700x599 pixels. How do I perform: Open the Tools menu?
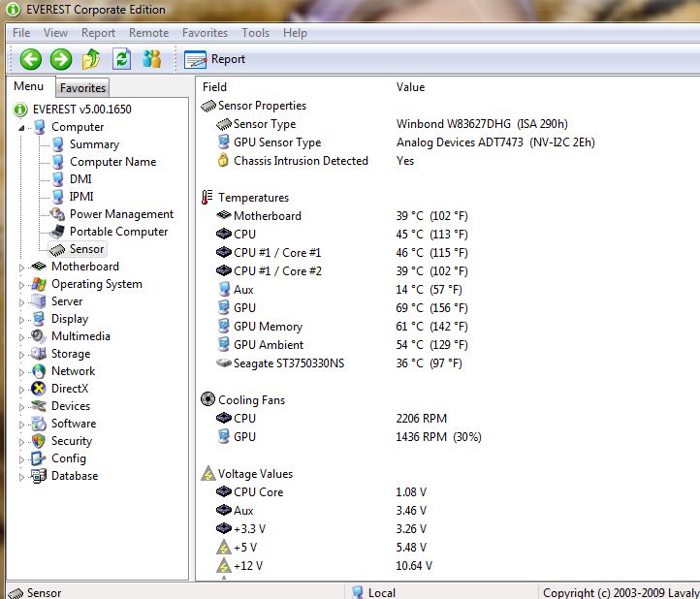255,33
